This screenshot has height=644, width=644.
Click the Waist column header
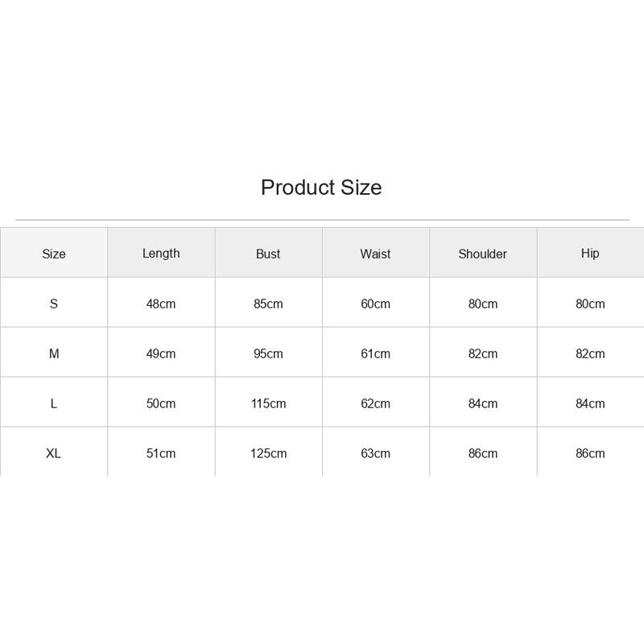pyautogui.click(x=375, y=254)
